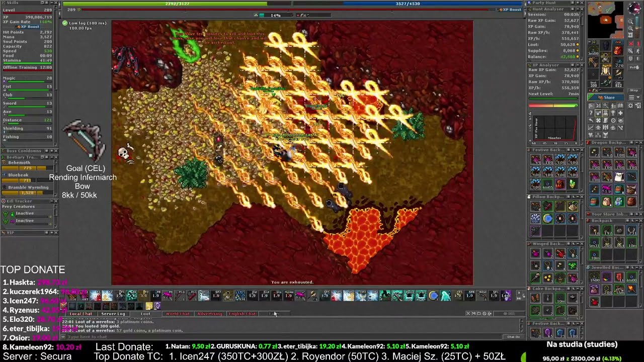This screenshot has height=362, width=644.
Task: Click the red backpack equipment slot
Action: pos(618,50)
